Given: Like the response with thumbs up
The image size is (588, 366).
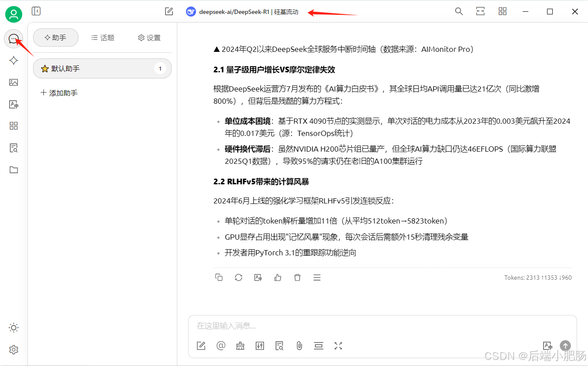Looking at the screenshot, I should coord(277,278).
